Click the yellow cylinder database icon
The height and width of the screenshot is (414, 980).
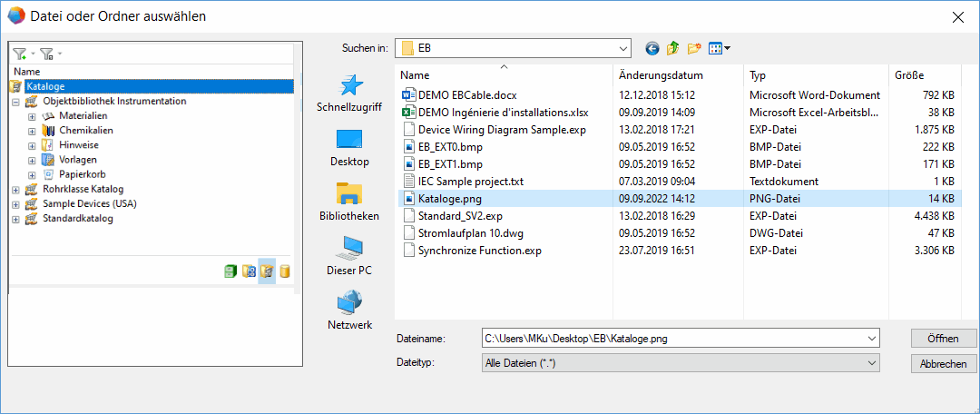[x=285, y=271]
